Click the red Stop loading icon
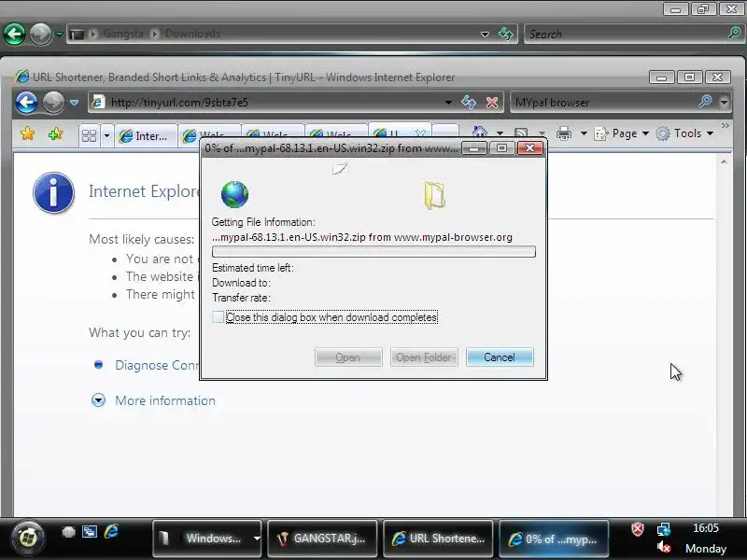747x560 pixels. (492, 103)
